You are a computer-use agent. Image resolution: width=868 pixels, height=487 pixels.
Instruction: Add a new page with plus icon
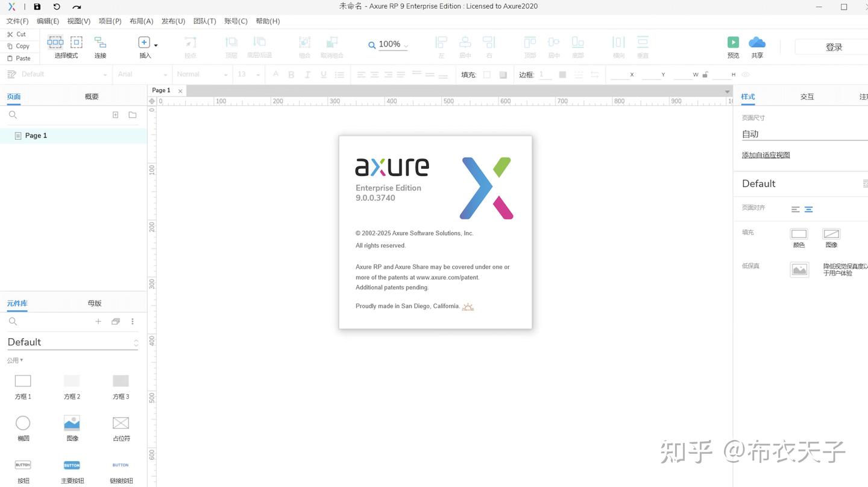pos(116,115)
